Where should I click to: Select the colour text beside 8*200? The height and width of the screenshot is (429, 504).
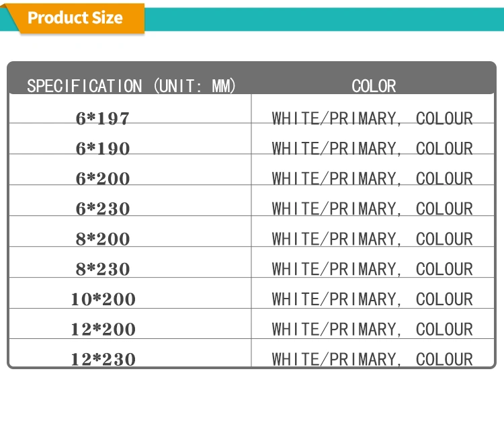[x=372, y=239]
